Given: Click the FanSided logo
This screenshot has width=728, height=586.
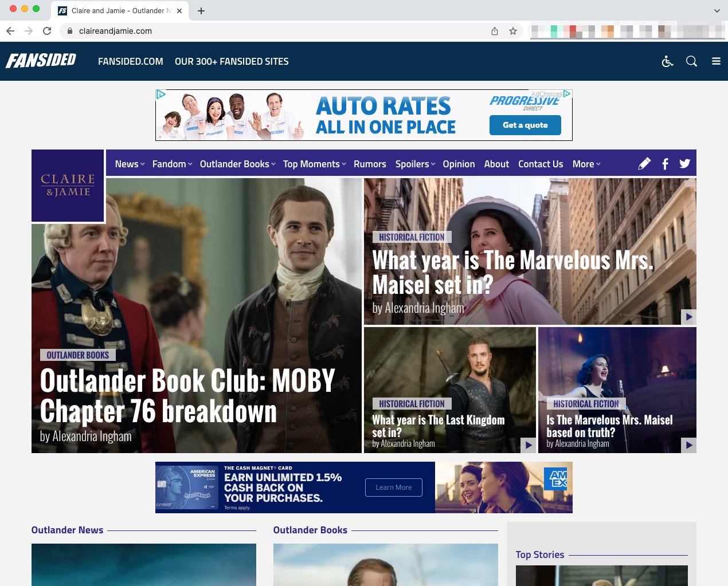Looking at the screenshot, I should [x=41, y=61].
